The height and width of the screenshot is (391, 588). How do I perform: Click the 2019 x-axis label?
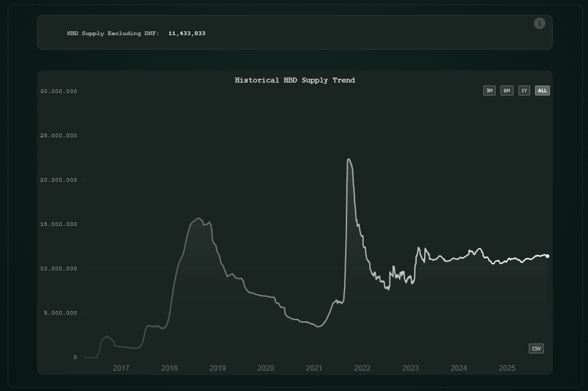(x=218, y=368)
